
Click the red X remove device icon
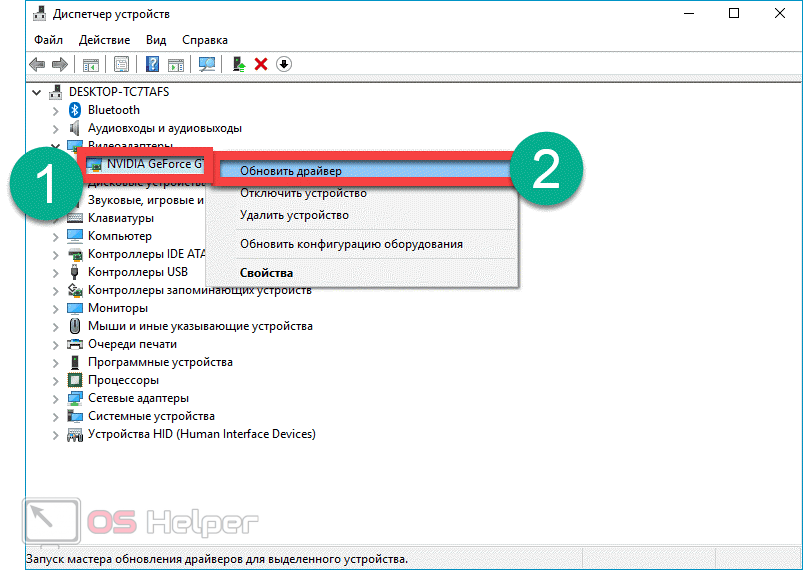[261, 64]
